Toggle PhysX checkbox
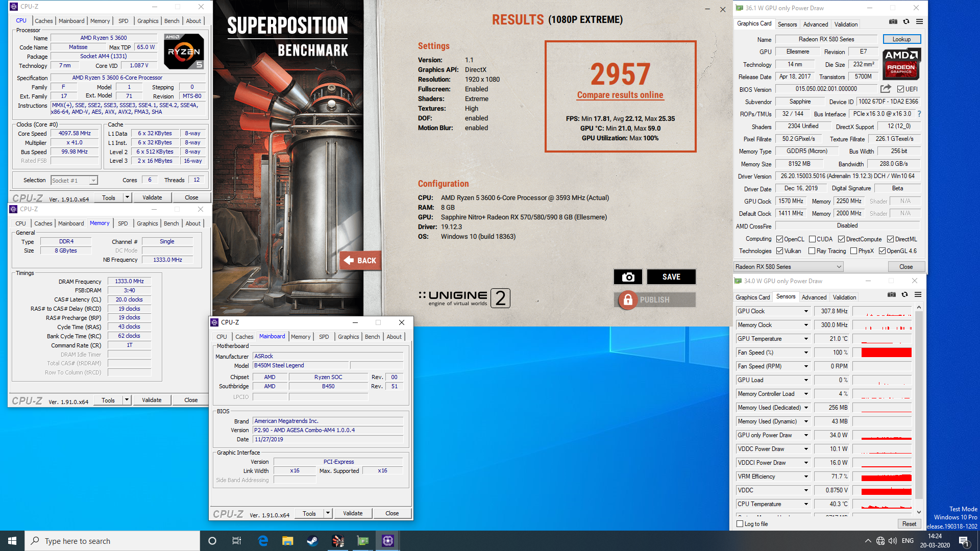 [853, 251]
